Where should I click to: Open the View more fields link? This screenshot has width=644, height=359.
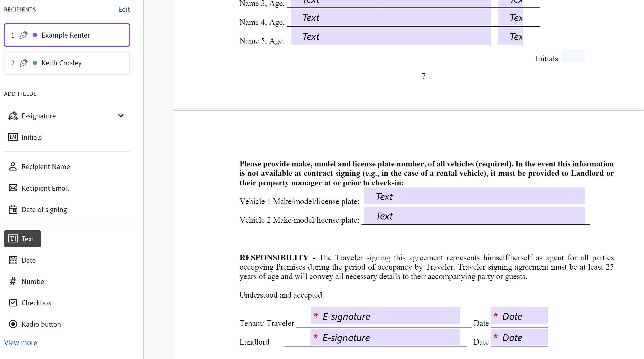(21, 343)
